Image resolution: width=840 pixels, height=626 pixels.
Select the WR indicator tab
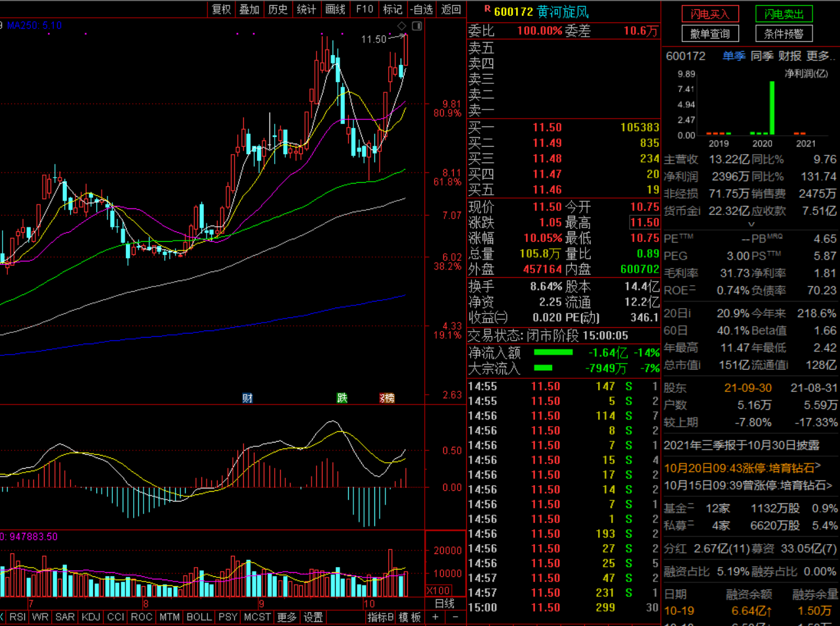point(40,617)
